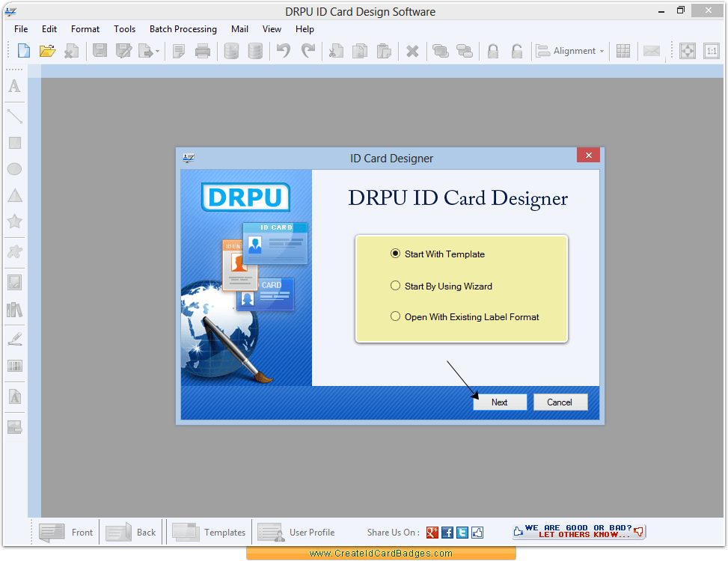Open the File menu
728x561 pixels.
(21, 28)
